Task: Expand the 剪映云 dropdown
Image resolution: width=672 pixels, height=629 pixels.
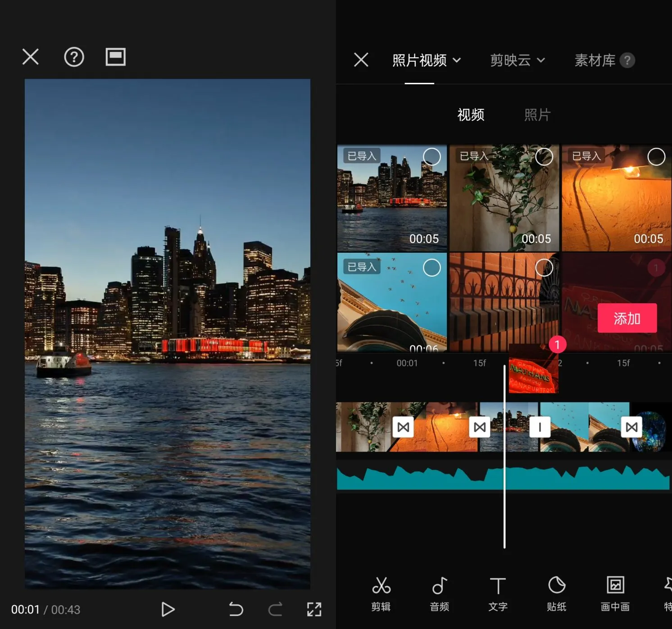Action: [x=517, y=60]
